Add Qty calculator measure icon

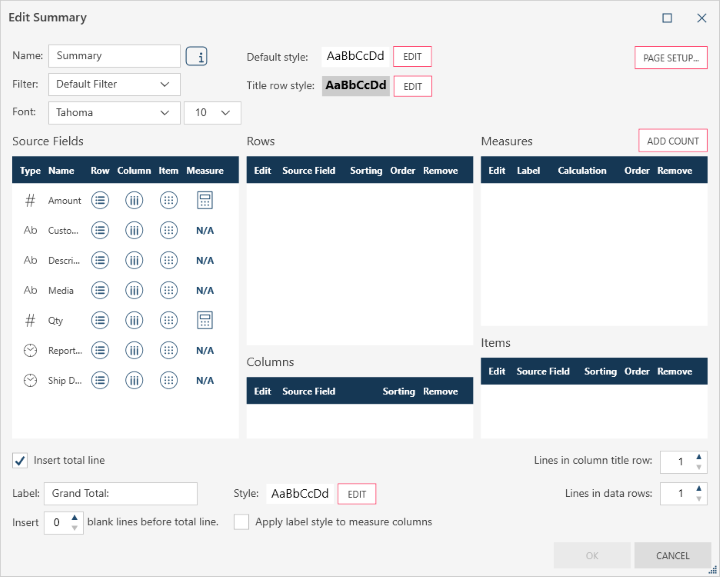[x=205, y=320]
